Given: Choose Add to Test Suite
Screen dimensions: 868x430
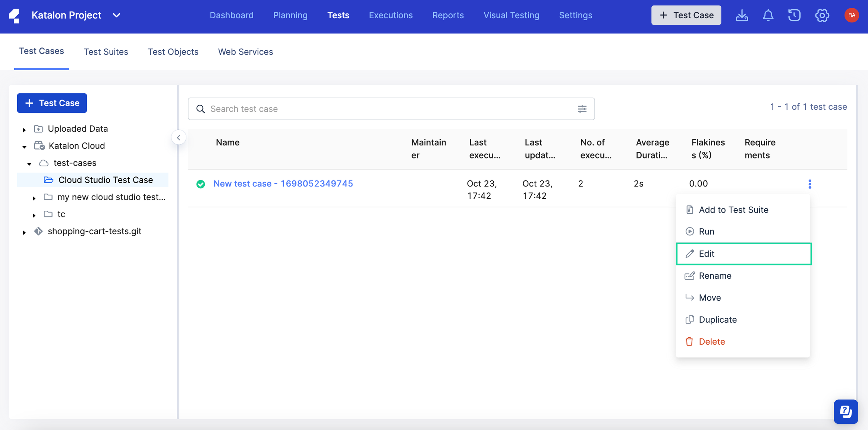Looking at the screenshot, I should [x=743, y=210].
